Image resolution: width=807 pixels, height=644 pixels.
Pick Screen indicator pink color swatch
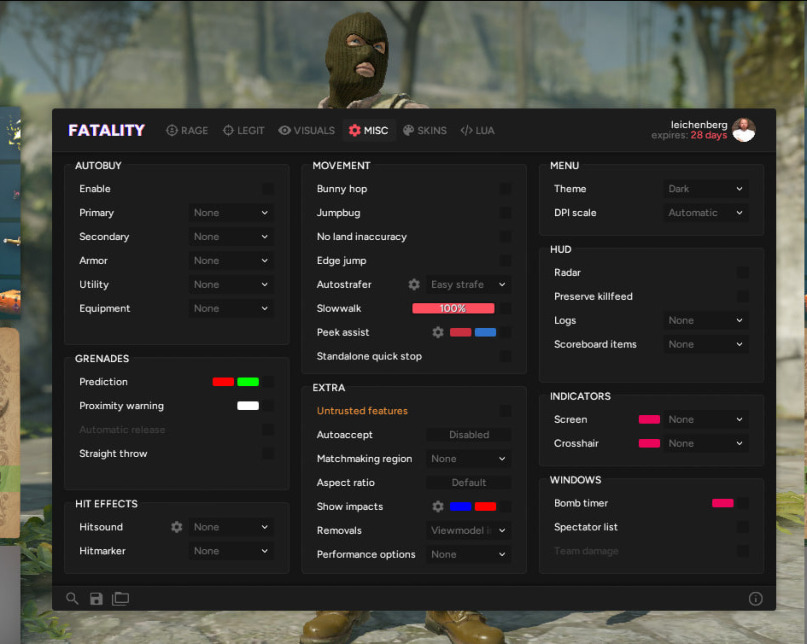pyautogui.click(x=650, y=420)
